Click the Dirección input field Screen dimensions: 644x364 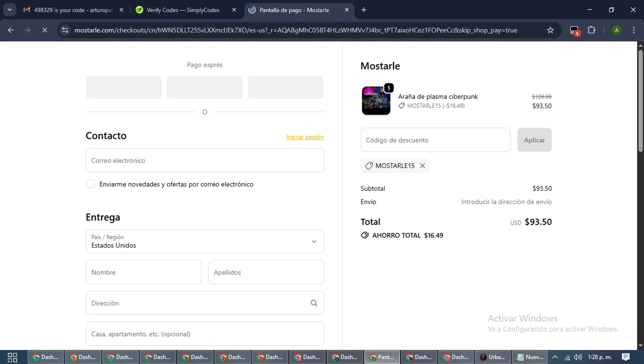[205, 303]
